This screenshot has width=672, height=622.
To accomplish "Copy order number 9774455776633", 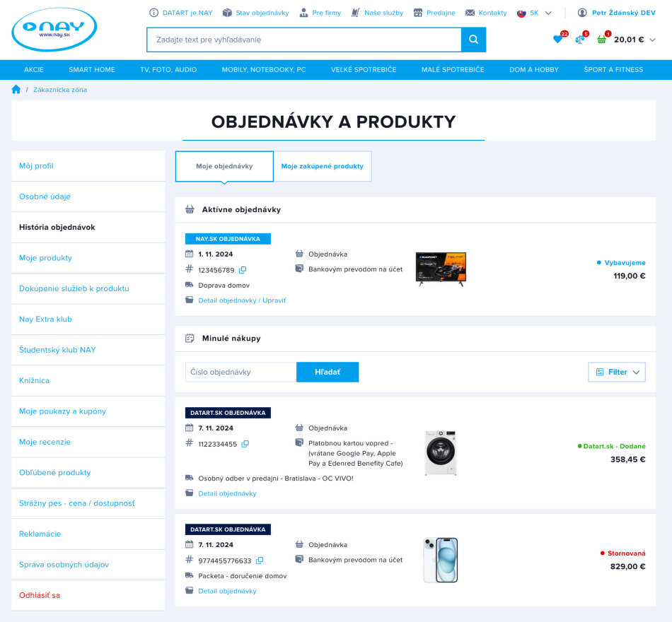I will point(260,561).
